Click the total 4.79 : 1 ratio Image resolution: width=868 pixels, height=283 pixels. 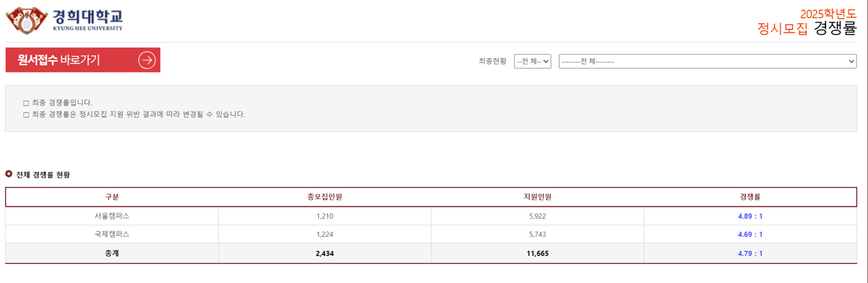pos(750,254)
